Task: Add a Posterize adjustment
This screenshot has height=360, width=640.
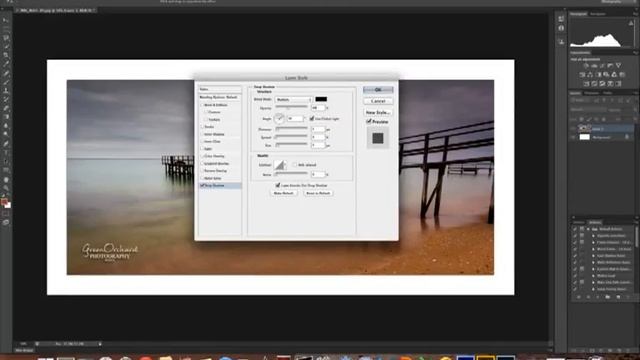Action: [x=594, y=84]
